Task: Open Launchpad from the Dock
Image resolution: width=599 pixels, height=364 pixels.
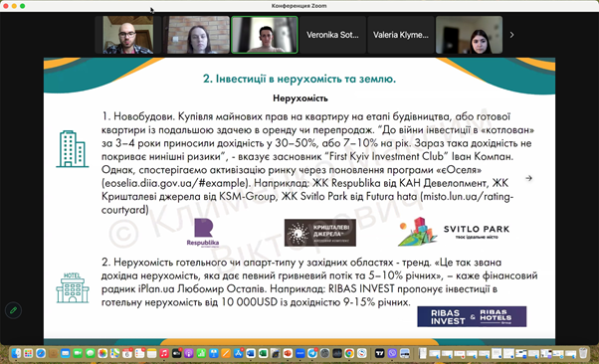Action: [x=28, y=353]
